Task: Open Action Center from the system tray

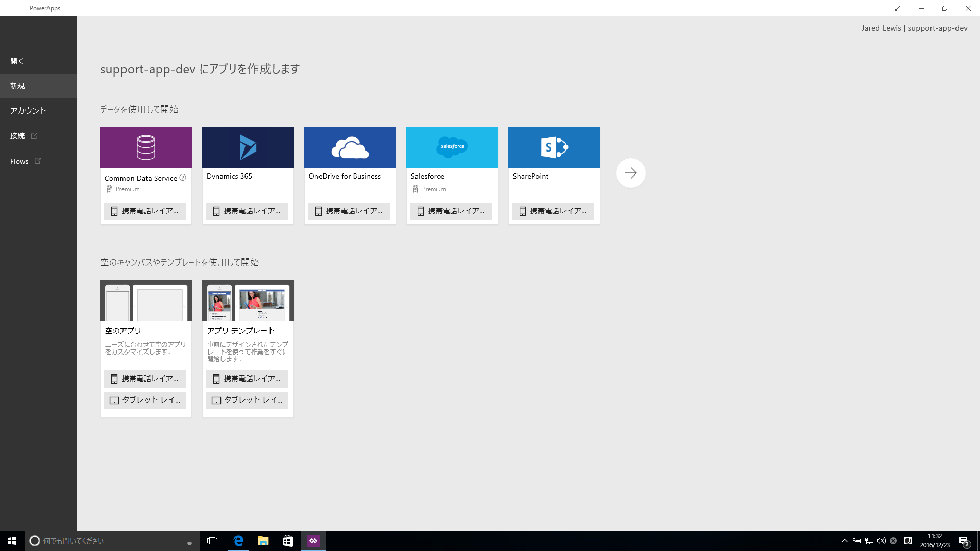Action: pos(964,540)
